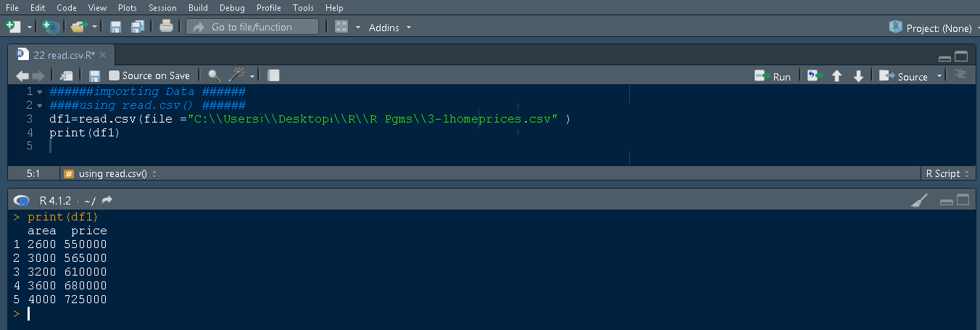
Task: Open the File menu
Action: click(14, 7)
